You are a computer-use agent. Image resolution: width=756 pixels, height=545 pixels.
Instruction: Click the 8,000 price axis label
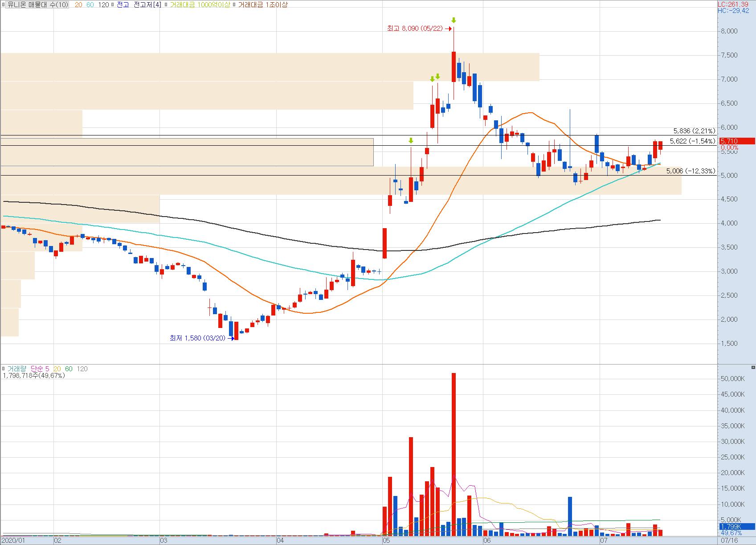pyautogui.click(x=729, y=31)
